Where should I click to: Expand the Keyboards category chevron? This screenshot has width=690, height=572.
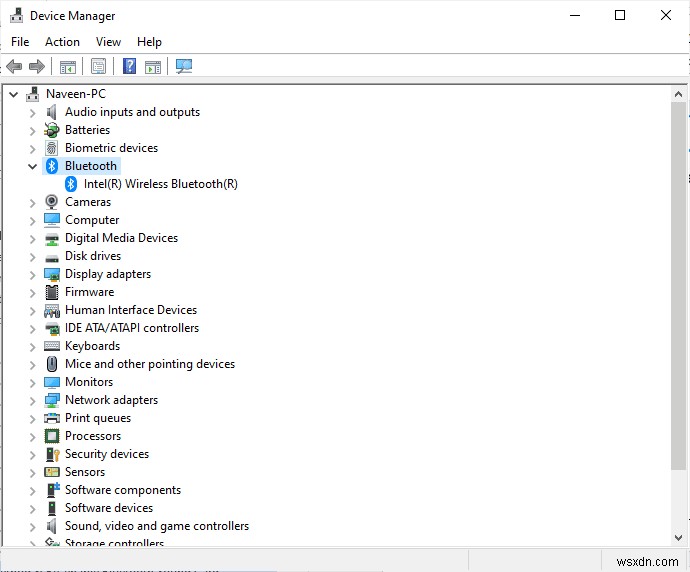point(33,347)
